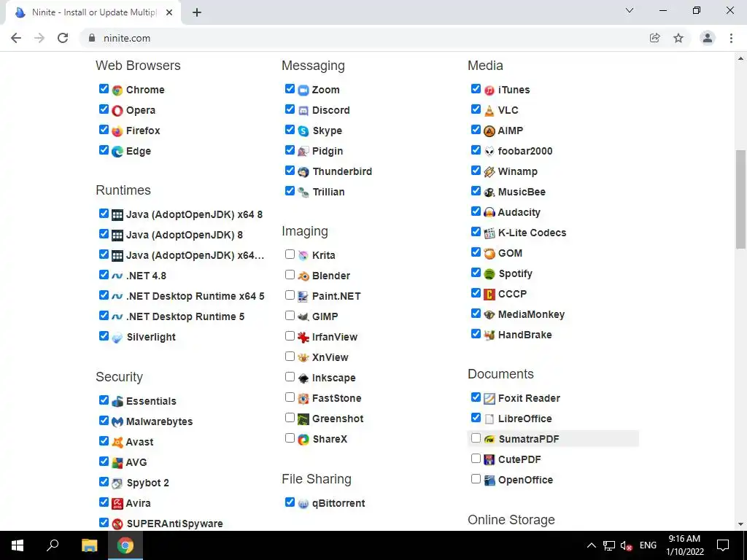
Task: Click the Zoom camera icon
Action: [303, 90]
